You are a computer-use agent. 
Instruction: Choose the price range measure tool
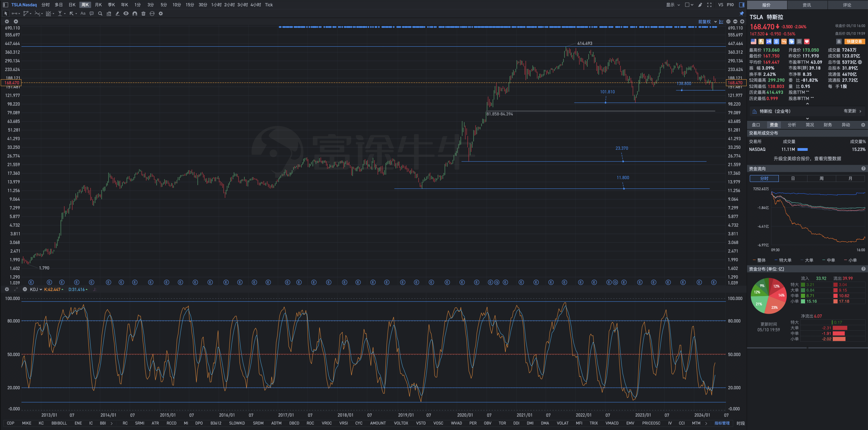click(x=60, y=13)
